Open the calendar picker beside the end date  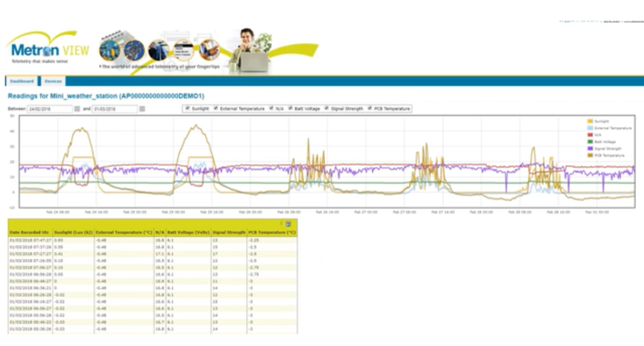pos(142,109)
